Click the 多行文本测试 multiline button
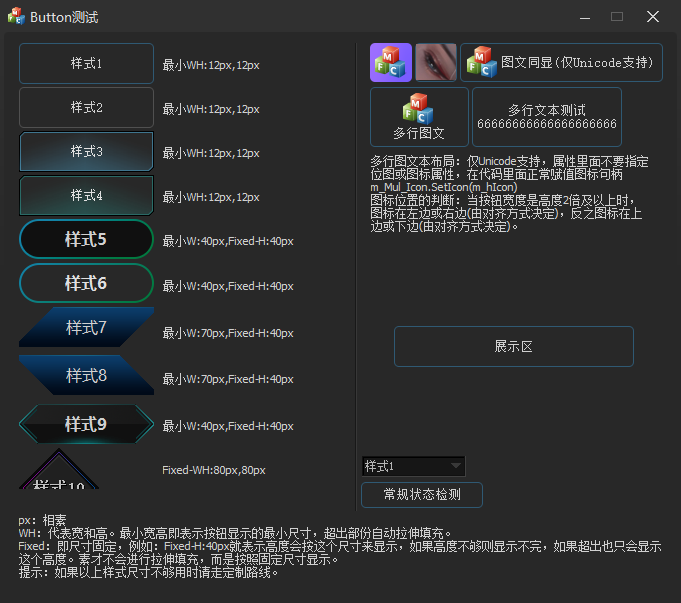Screen dimensions: 681x603 click(x=547, y=117)
